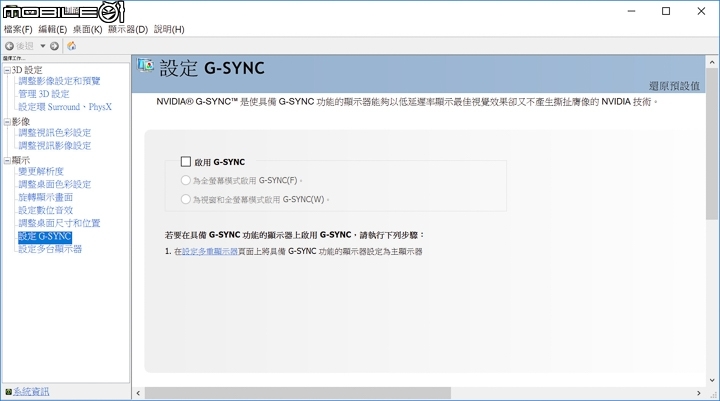Click the 影像 category label
The image size is (720, 401).
(21, 122)
